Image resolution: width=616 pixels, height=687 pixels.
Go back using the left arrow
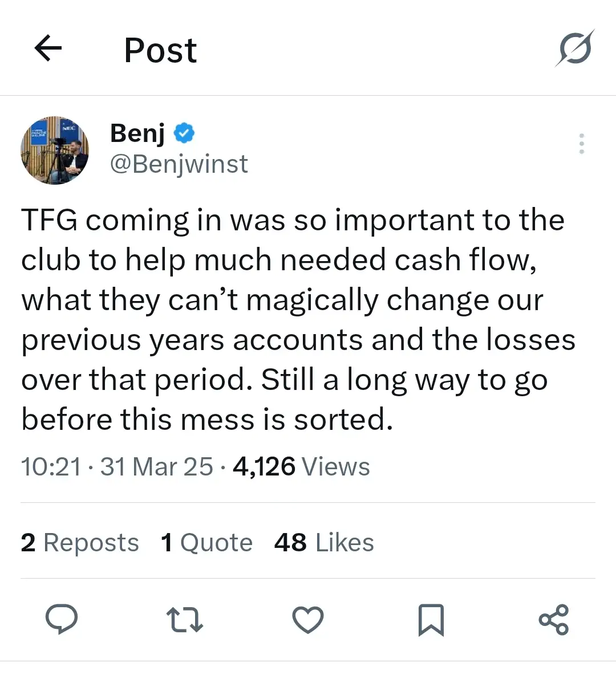pos(48,48)
